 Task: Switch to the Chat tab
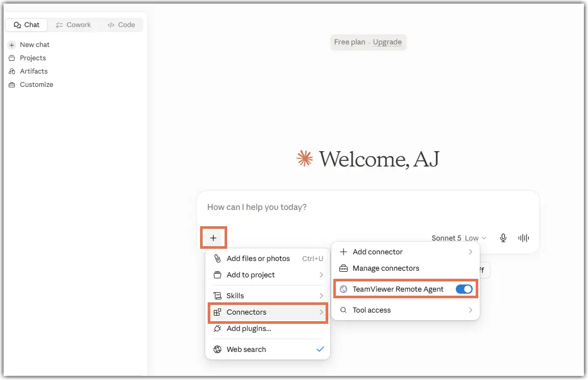(26, 25)
